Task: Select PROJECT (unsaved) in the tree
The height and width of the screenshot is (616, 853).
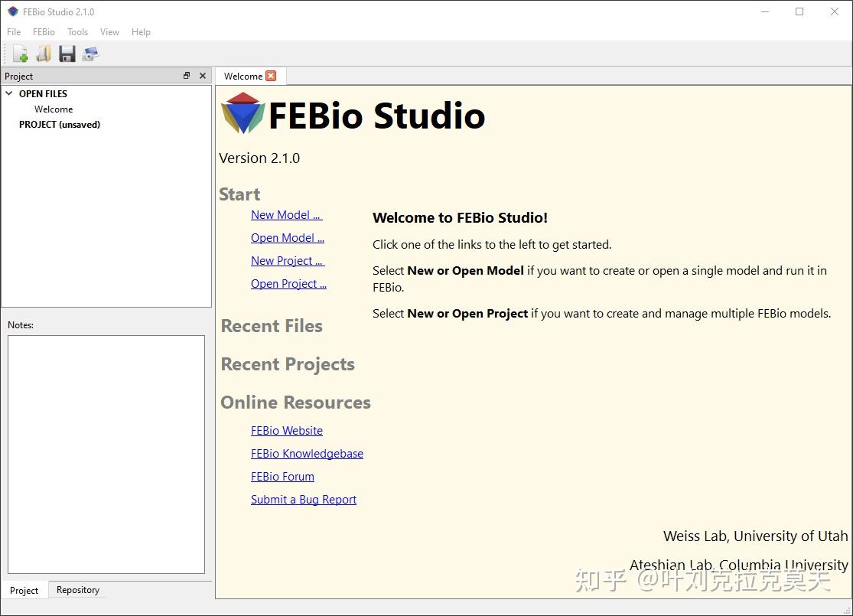Action: [x=59, y=124]
